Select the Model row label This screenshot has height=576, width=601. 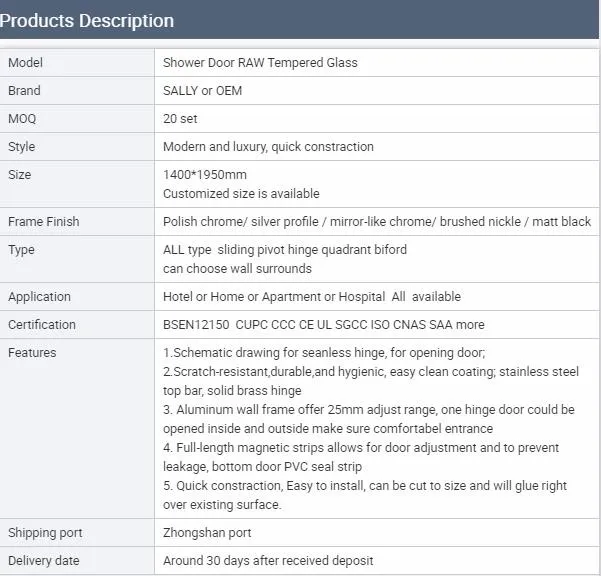point(26,63)
